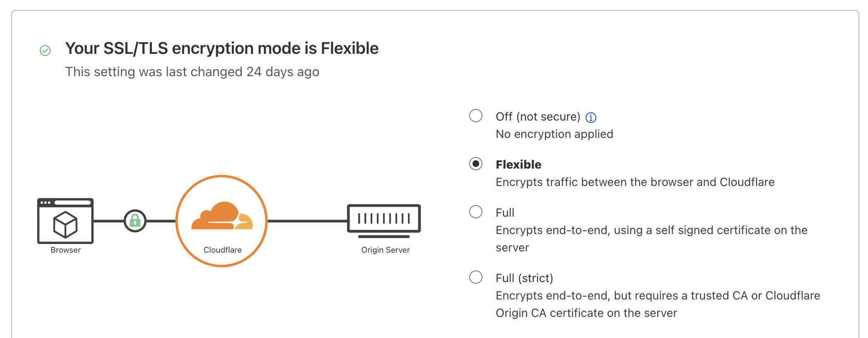Select the Flexible radio button
The image size is (868, 338).
[476, 164]
